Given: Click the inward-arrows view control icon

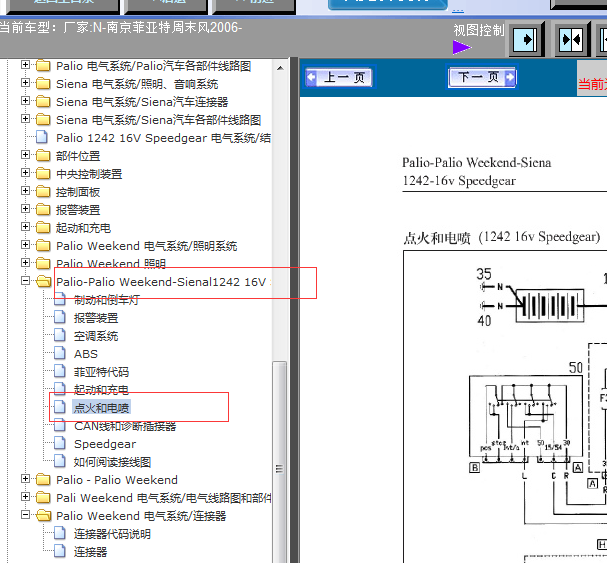Looking at the screenshot, I should click(x=571, y=39).
